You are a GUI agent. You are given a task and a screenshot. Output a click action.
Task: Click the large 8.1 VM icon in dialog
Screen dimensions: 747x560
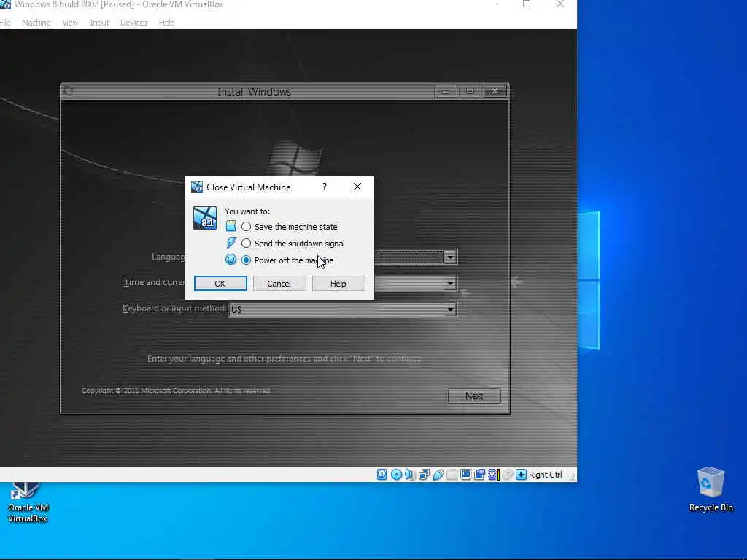click(205, 218)
